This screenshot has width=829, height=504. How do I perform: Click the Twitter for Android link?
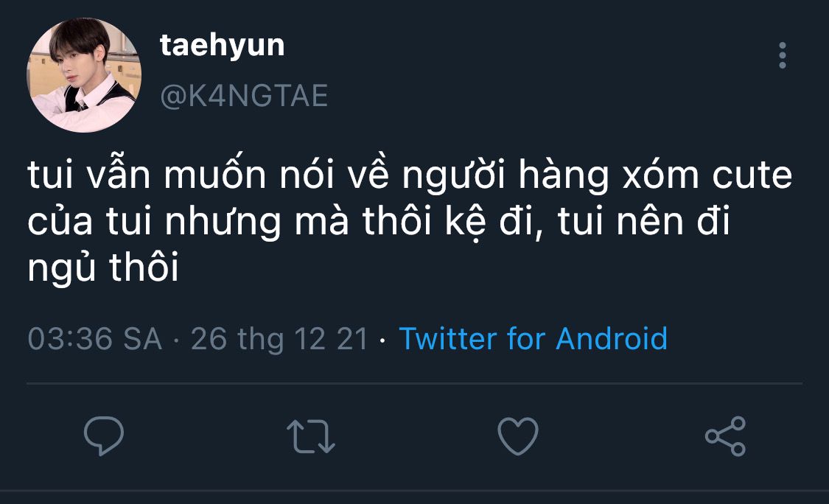pos(533,339)
